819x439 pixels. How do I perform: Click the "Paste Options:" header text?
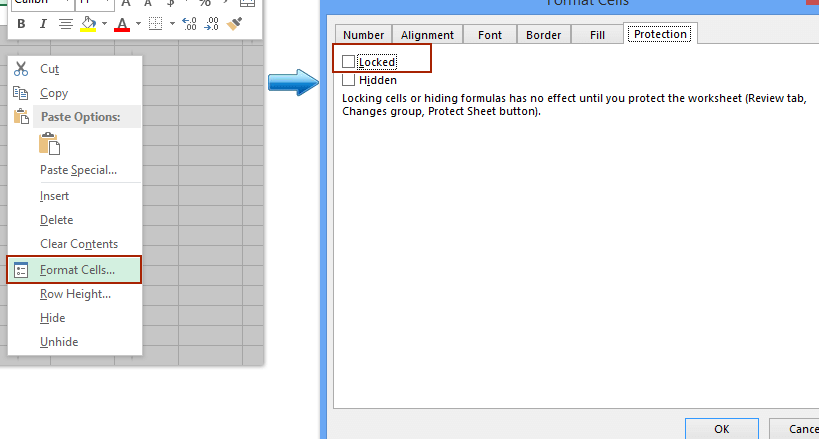pos(80,117)
